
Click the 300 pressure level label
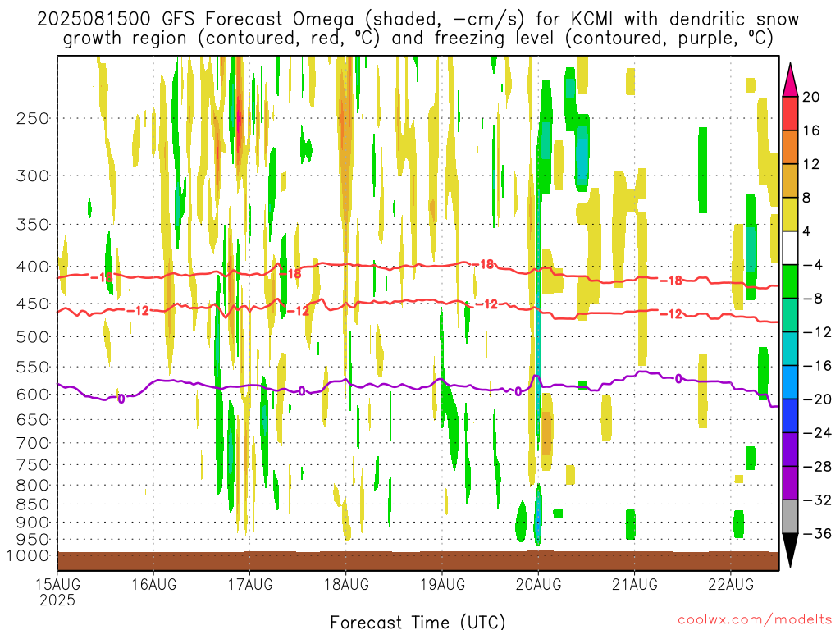pos(33,176)
